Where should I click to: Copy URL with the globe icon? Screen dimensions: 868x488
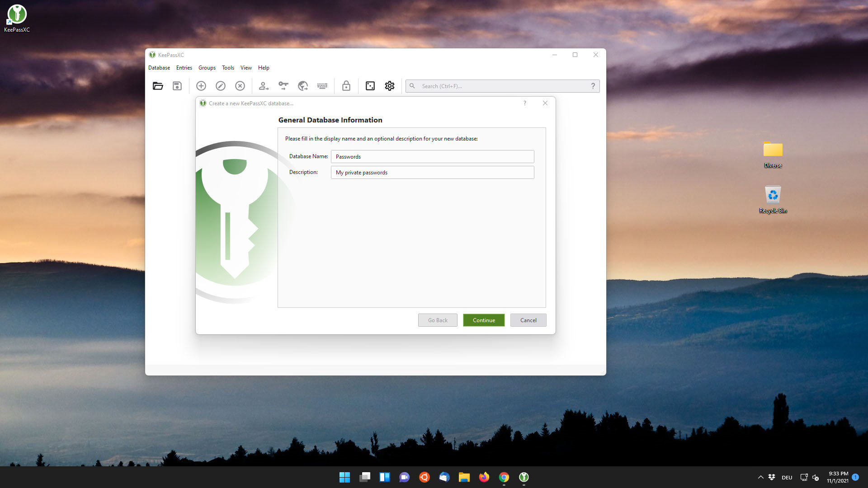point(303,86)
